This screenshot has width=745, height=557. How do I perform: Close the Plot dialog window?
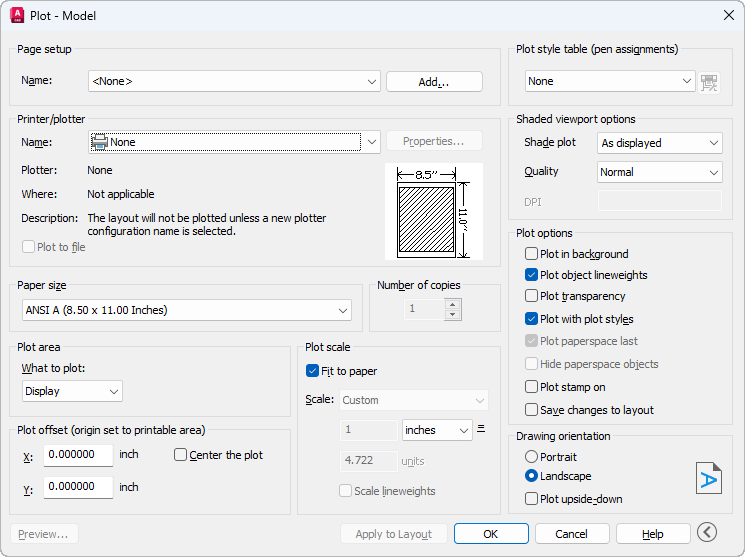pyautogui.click(x=728, y=15)
